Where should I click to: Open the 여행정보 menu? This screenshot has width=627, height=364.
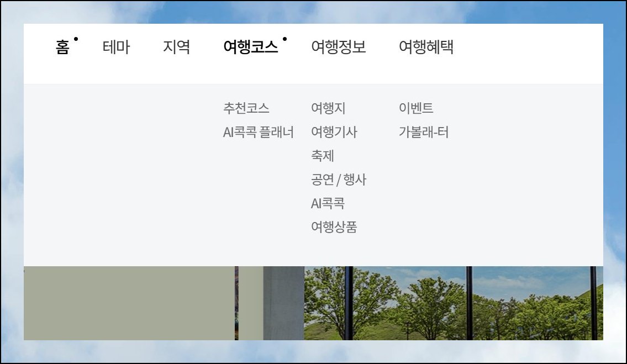338,47
